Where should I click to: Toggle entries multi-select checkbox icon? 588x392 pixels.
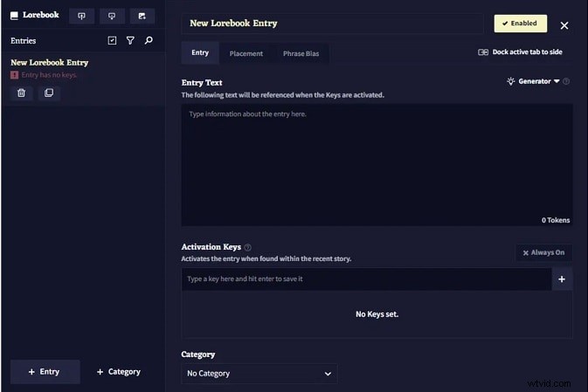tap(112, 40)
